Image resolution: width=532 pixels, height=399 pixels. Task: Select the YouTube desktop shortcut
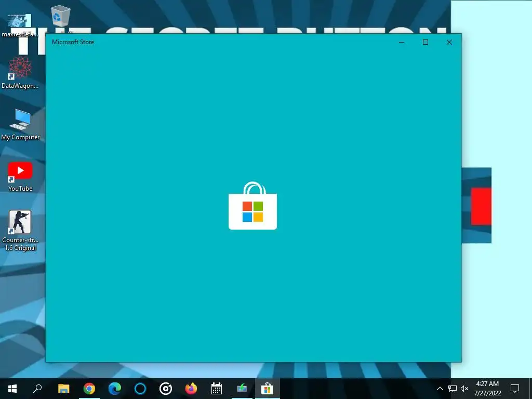tap(20, 177)
